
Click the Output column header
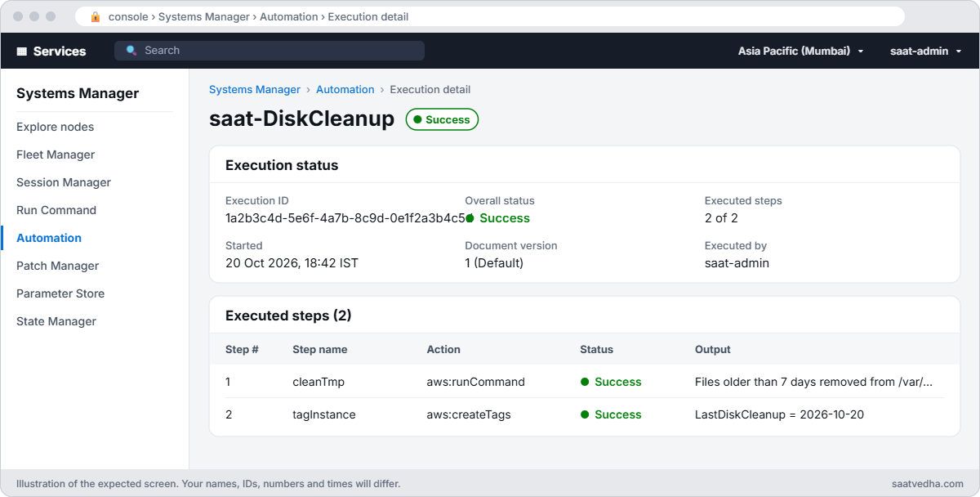pos(713,349)
